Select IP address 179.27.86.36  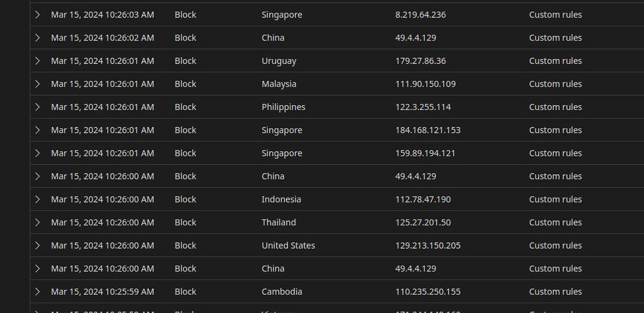pyautogui.click(x=420, y=61)
